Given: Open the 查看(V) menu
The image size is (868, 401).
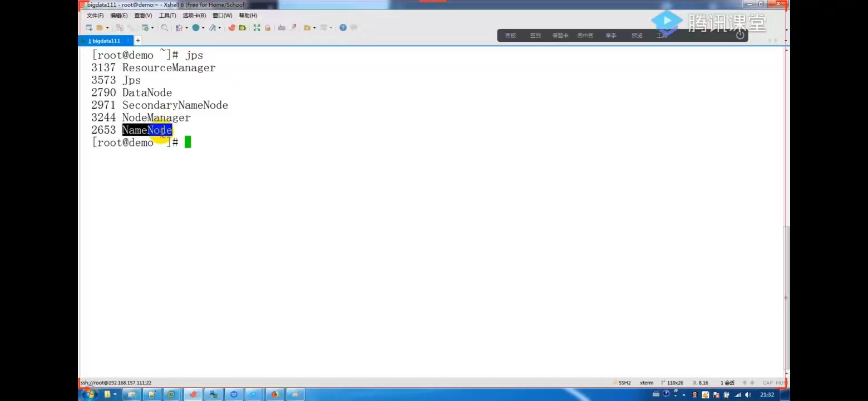Looking at the screenshot, I should [x=143, y=16].
